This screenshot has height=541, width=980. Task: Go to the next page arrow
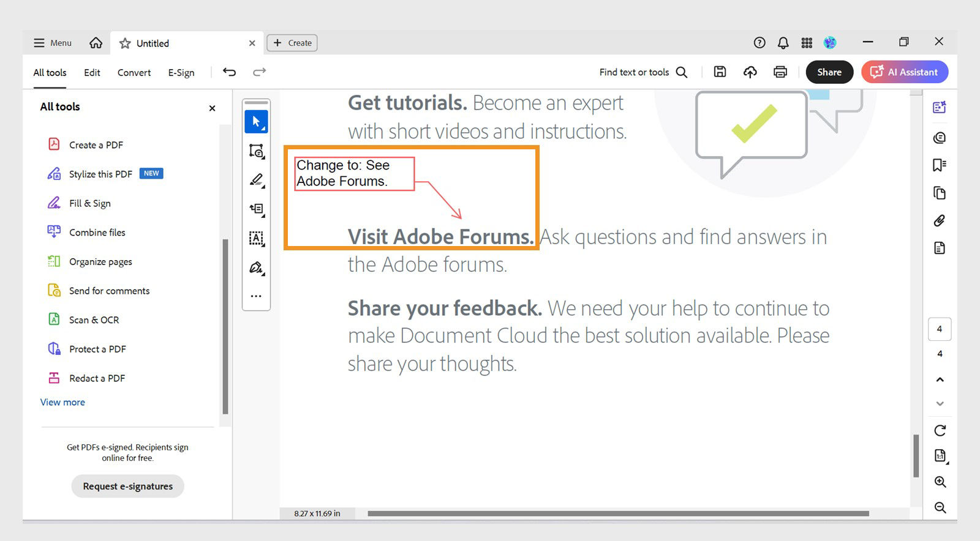[x=940, y=403]
